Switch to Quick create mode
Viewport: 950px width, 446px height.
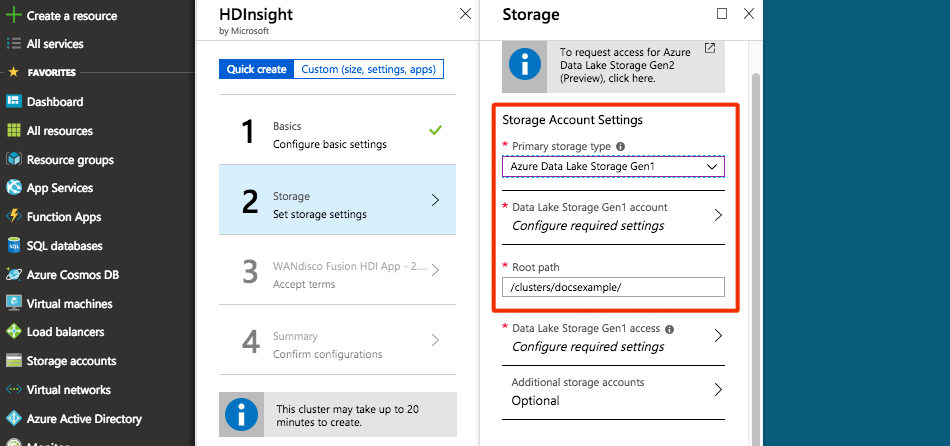tap(256, 69)
